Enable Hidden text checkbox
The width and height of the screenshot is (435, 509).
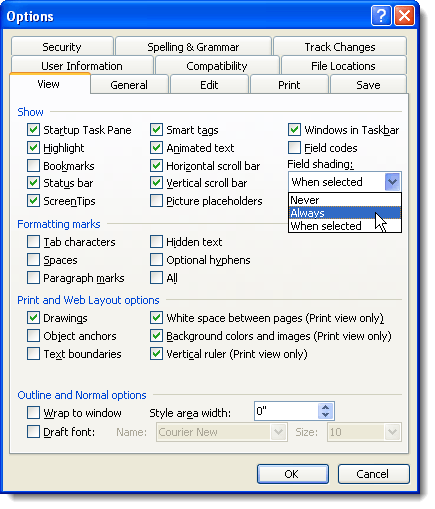(x=156, y=242)
